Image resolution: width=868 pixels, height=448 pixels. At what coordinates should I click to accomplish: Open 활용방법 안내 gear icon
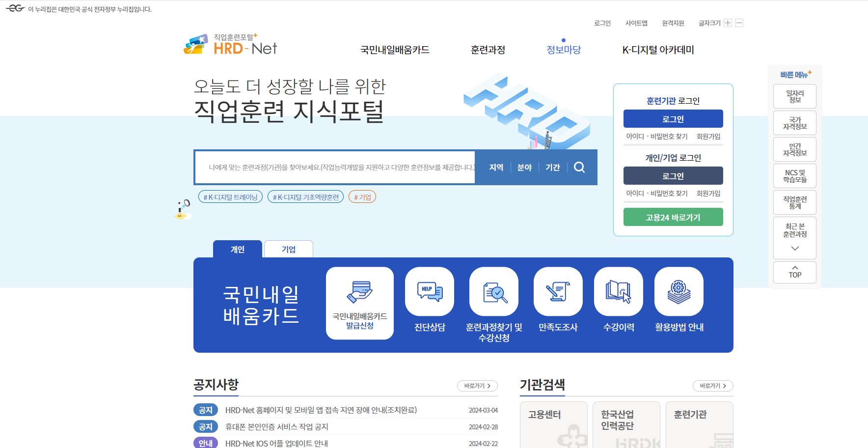(x=679, y=291)
